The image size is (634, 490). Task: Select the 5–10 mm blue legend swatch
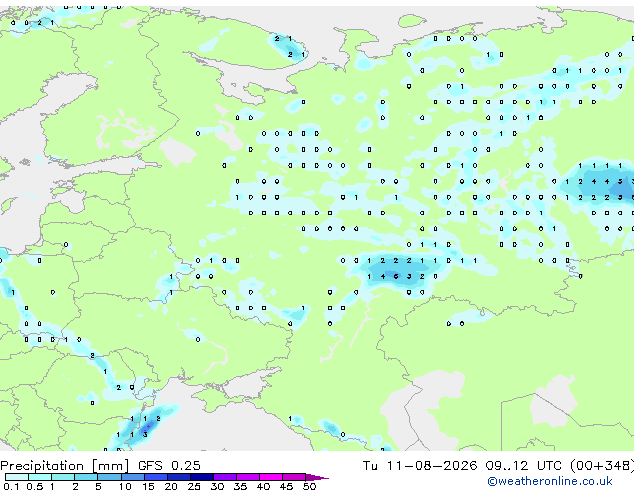click(110, 477)
